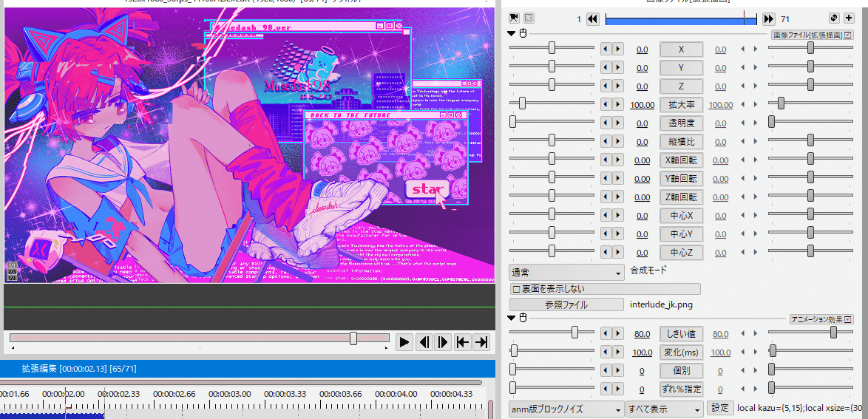868x419 pixels.
Task: Increase 個別 value with right arrow
Action: [x=618, y=371]
